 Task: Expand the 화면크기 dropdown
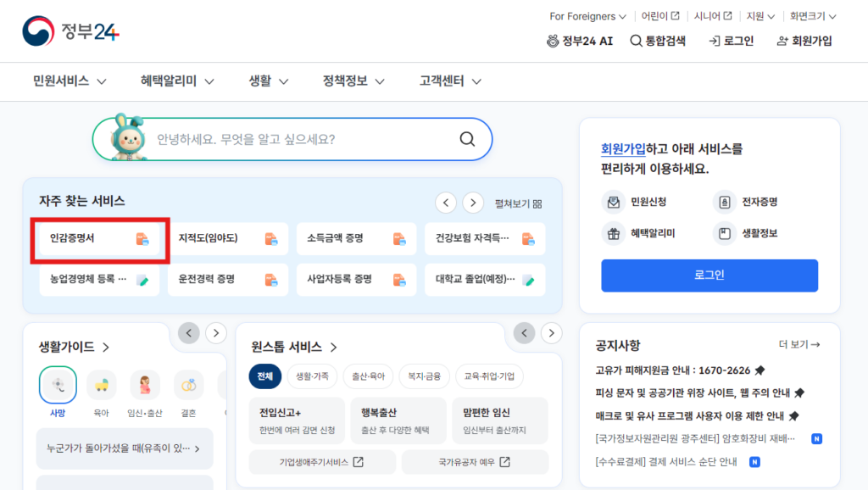point(813,16)
